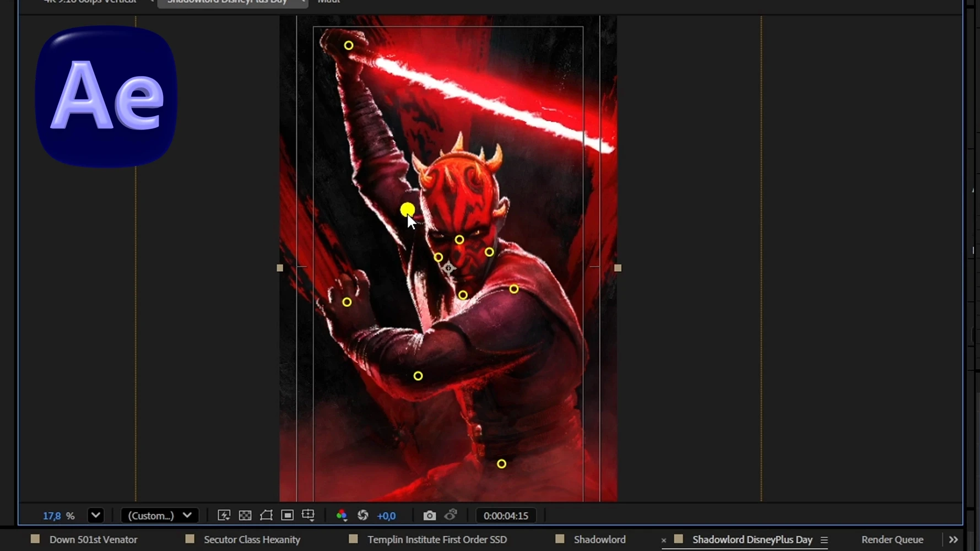Open grid and guide options icon
980x551 pixels.
(x=308, y=515)
